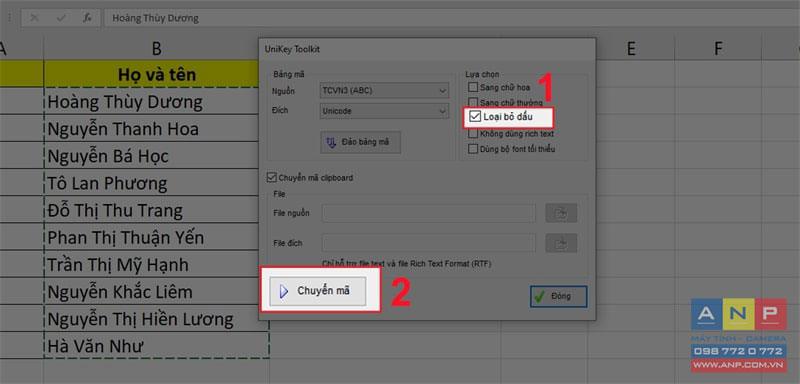Enable Sang chữ hoa checkbox
The width and height of the screenshot is (800, 384).
[473, 87]
